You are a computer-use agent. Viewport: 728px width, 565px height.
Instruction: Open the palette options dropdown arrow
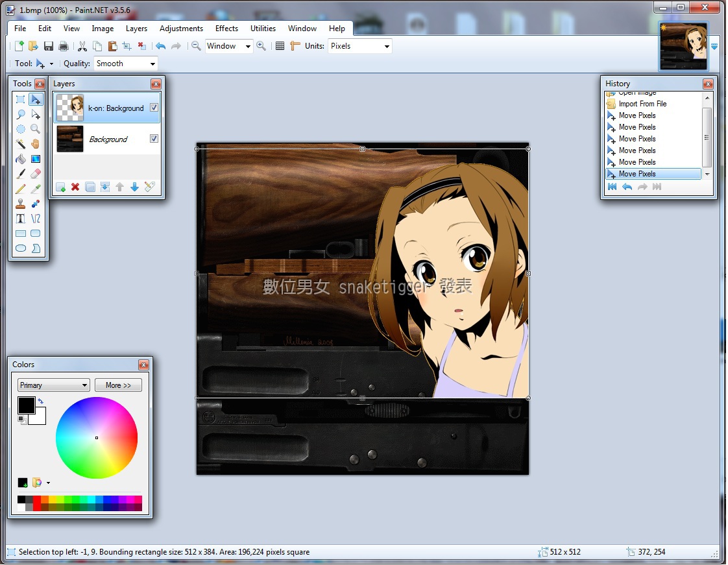pos(48,483)
